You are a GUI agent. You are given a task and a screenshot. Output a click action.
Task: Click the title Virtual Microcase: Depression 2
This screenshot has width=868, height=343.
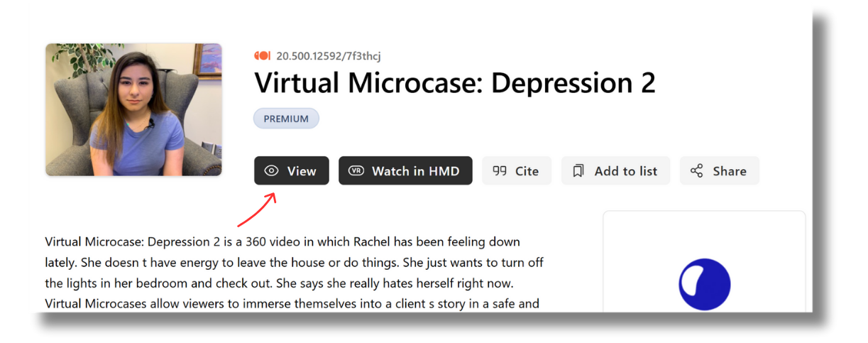point(455,84)
